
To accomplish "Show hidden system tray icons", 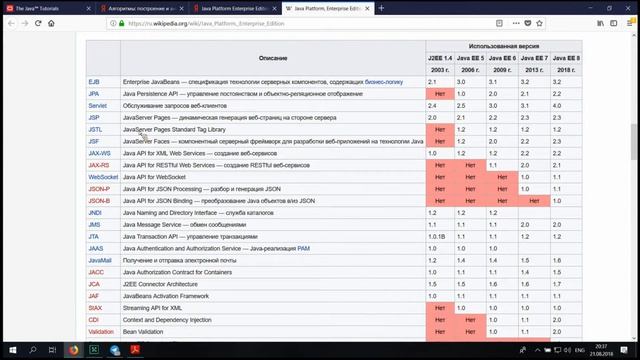I will 537,350.
